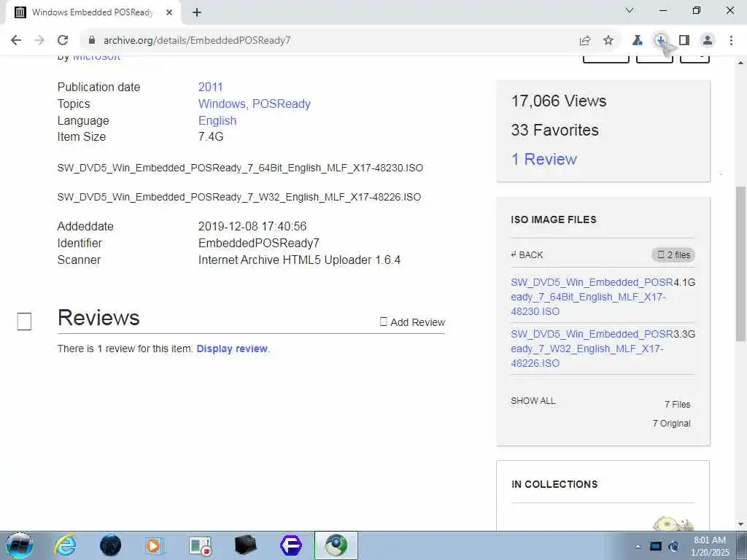Screen dimensions: 747x560
Task: Click Addeddate value 2019-12-08 17:40:56
Action: [x=252, y=226]
